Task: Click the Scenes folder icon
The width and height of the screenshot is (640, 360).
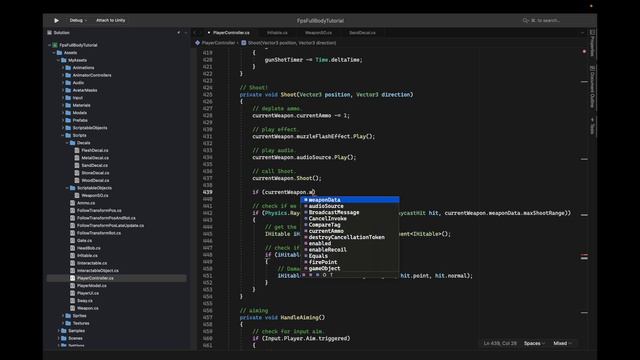Action: (x=64, y=338)
